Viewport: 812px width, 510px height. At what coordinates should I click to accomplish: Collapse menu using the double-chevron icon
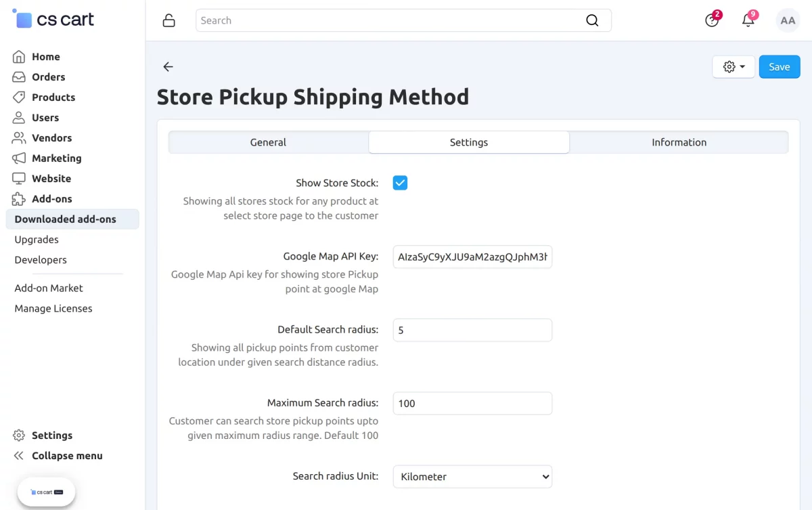[19, 456]
